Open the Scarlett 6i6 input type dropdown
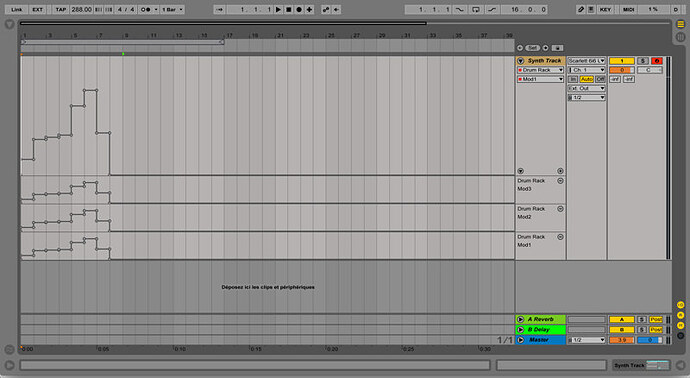 pos(587,61)
